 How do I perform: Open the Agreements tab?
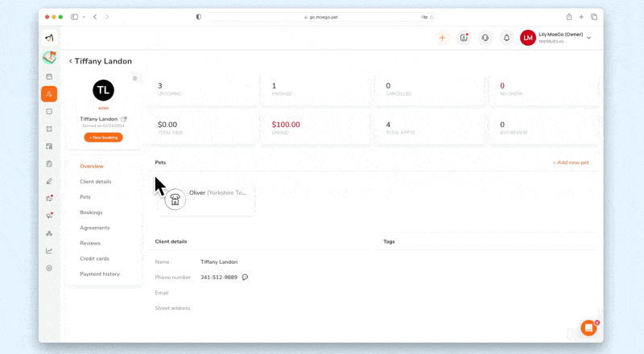click(94, 228)
